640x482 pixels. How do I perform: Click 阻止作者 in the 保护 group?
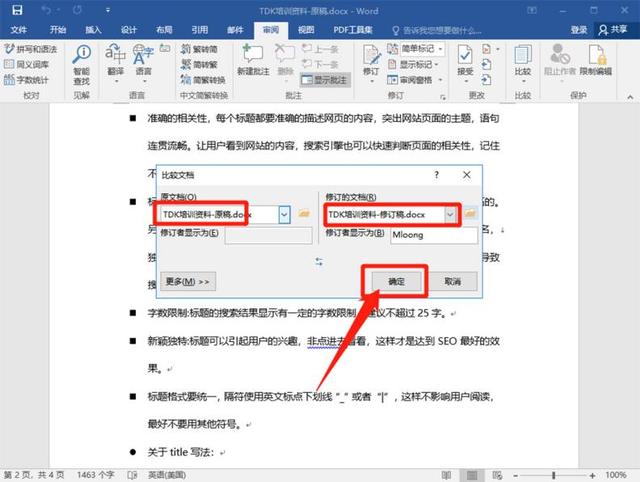[x=560, y=60]
